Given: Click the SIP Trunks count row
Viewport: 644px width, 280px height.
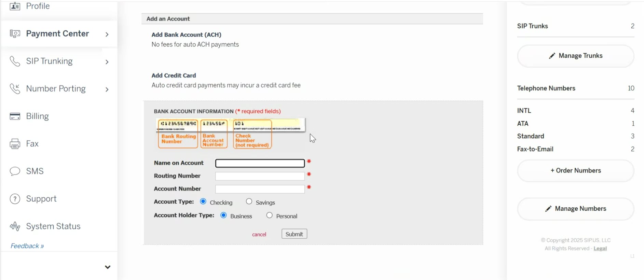Looking at the screenshot, I should 576,26.
